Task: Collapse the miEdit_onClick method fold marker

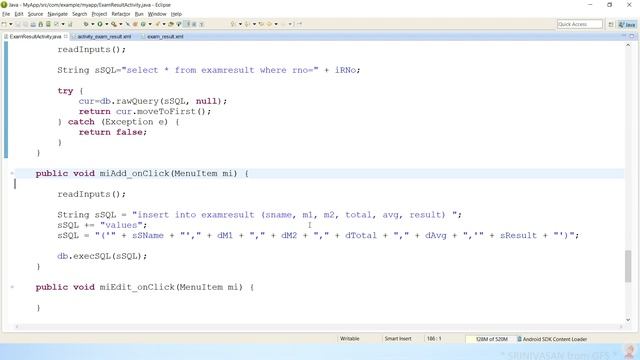Action: point(12,287)
